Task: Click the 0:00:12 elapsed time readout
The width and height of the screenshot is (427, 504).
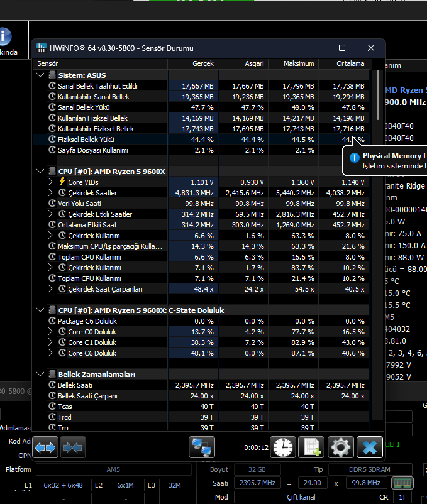Action: (256, 447)
